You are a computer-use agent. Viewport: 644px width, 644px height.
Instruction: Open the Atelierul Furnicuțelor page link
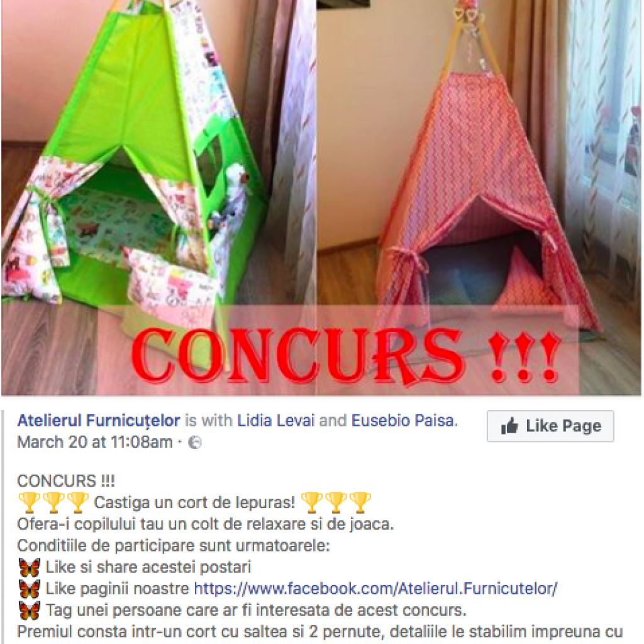pyautogui.click(x=99, y=421)
